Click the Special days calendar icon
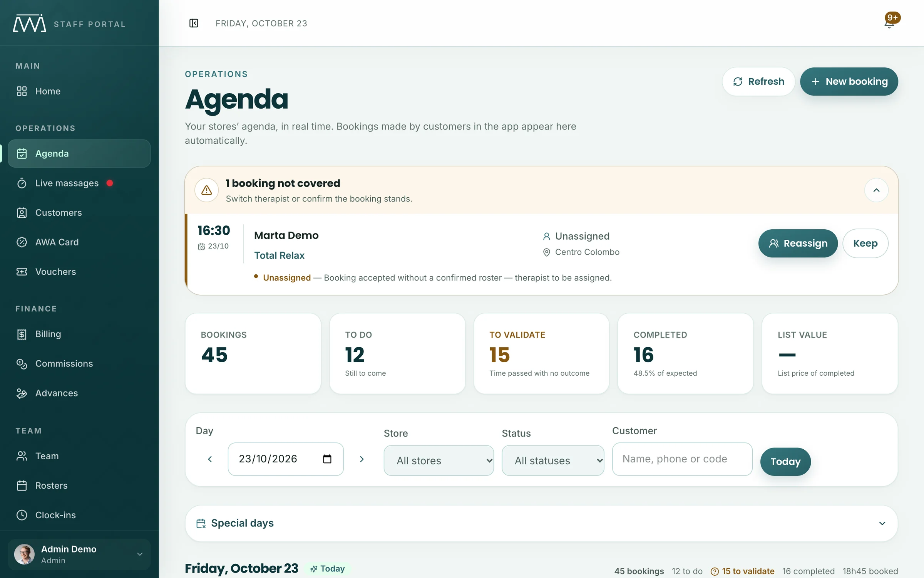 pos(201,523)
